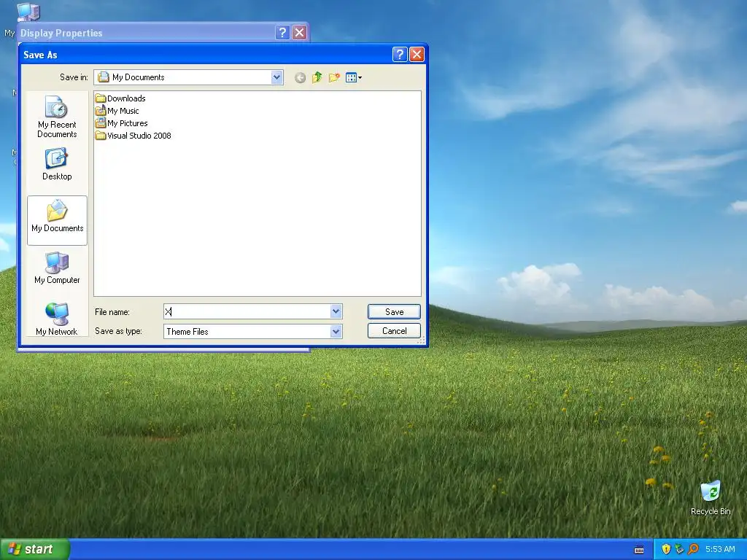Select the Visual Studio 2008 folder
The image size is (747, 560).
tap(133, 136)
